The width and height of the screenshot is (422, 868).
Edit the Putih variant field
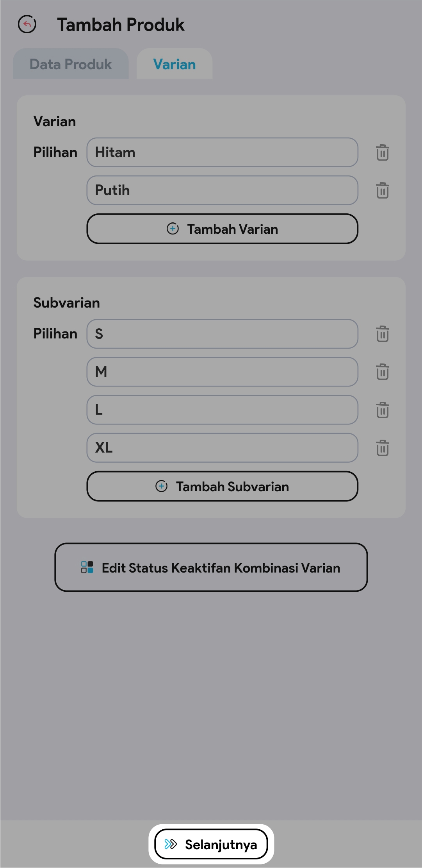coord(222,190)
